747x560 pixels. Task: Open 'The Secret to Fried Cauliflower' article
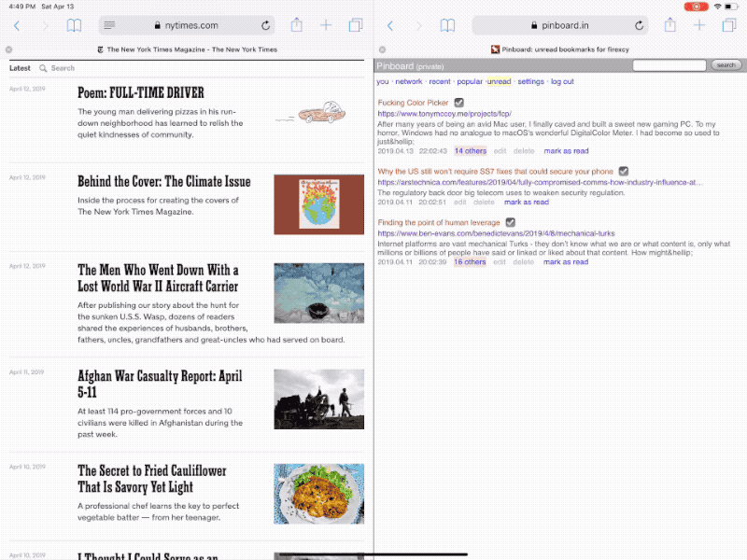(x=152, y=479)
